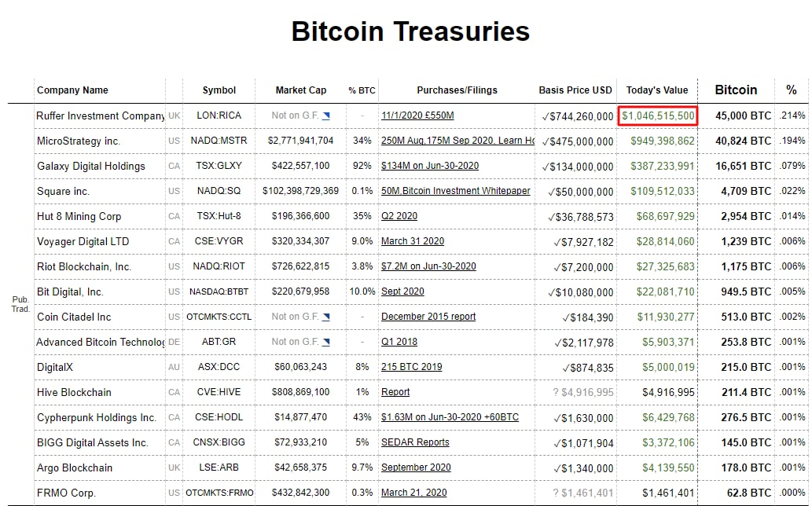Open 215 BTC 2019 link
The width and height of the screenshot is (812, 506).
[412, 367]
